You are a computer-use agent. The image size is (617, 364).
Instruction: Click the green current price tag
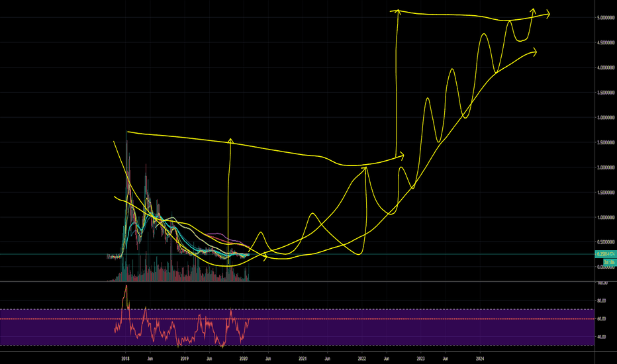pyautogui.click(x=605, y=254)
